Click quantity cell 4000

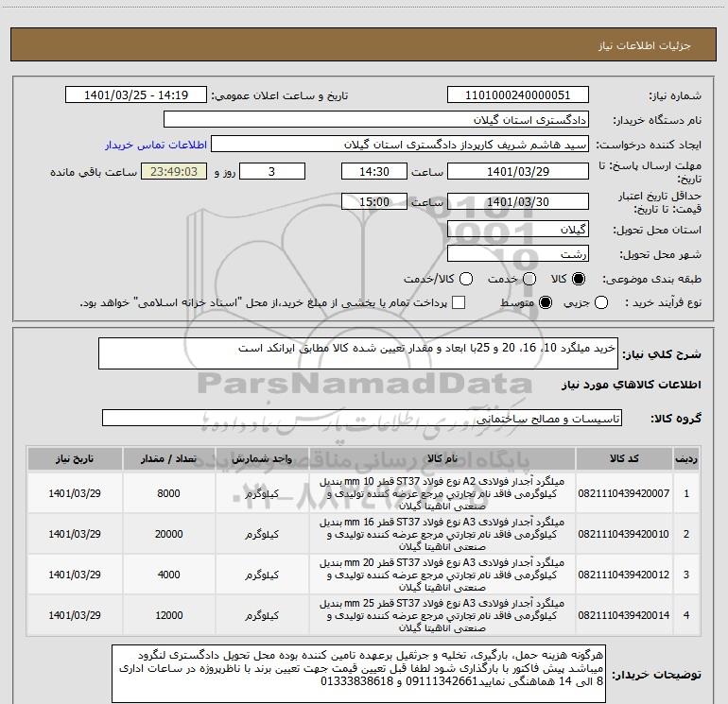(168, 575)
